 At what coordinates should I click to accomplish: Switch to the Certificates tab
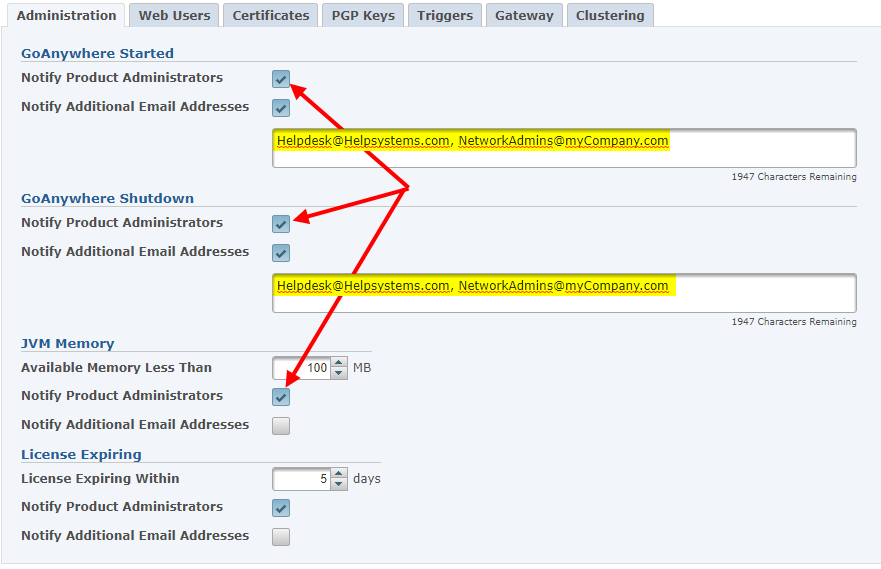[x=270, y=15]
